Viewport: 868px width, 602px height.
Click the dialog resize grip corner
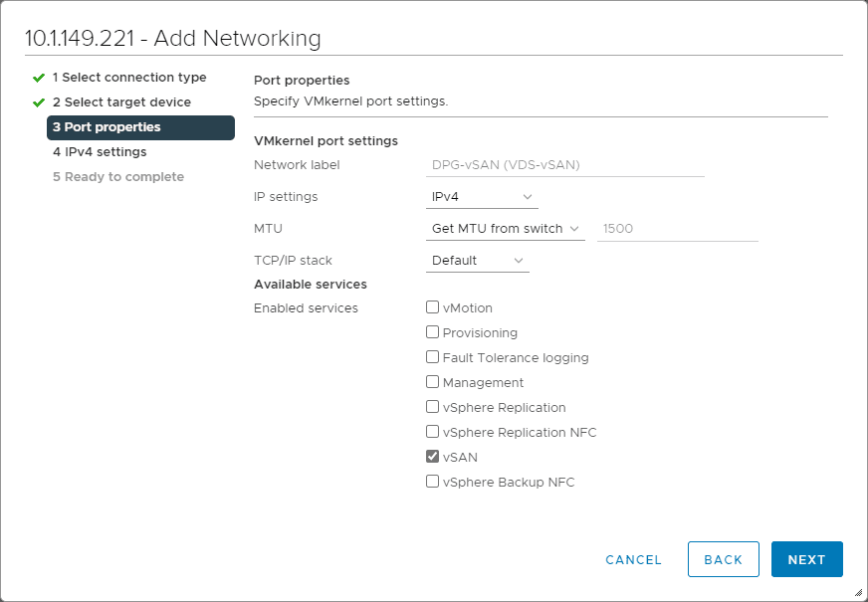pos(858,592)
